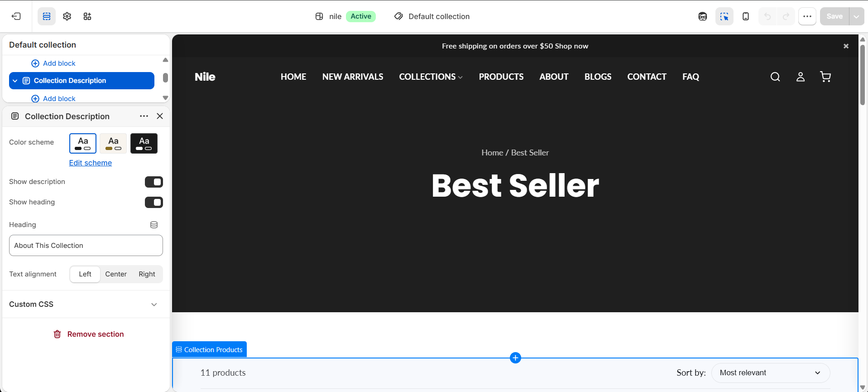Toggle the inspector selection tool
The height and width of the screenshot is (392, 868).
724,16
